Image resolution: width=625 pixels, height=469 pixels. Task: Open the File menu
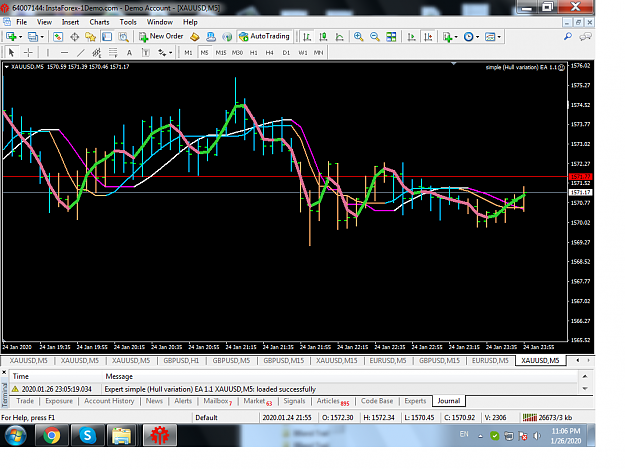22,22
